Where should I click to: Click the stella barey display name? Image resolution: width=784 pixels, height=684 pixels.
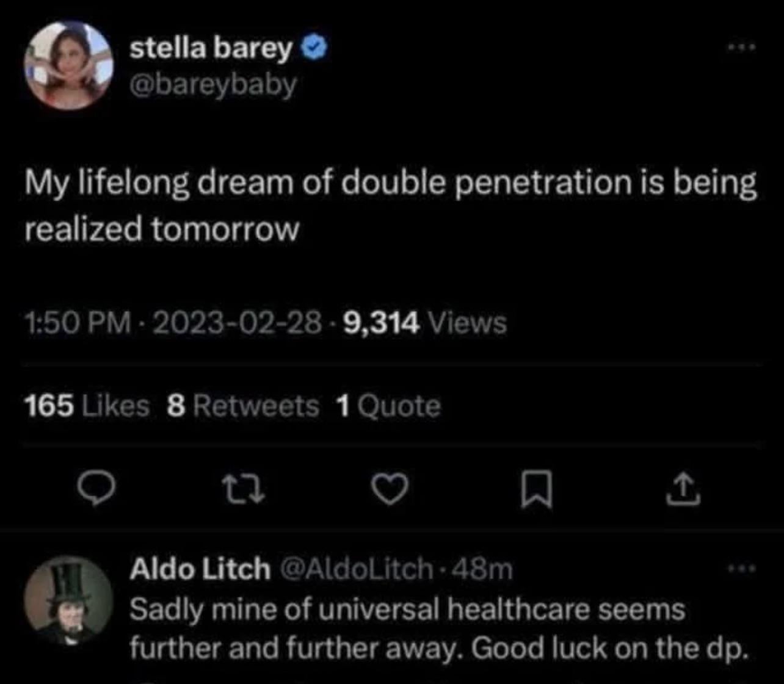(211, 48)
